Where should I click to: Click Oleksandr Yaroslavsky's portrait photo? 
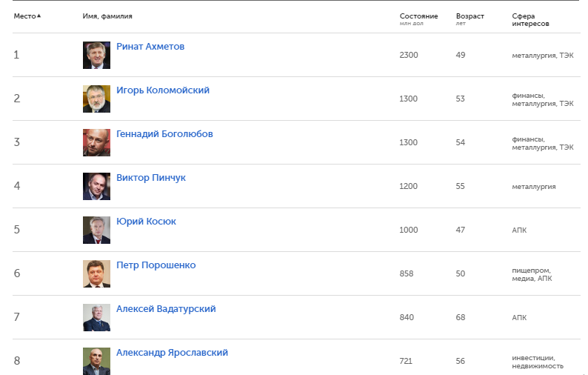[96, 360]
